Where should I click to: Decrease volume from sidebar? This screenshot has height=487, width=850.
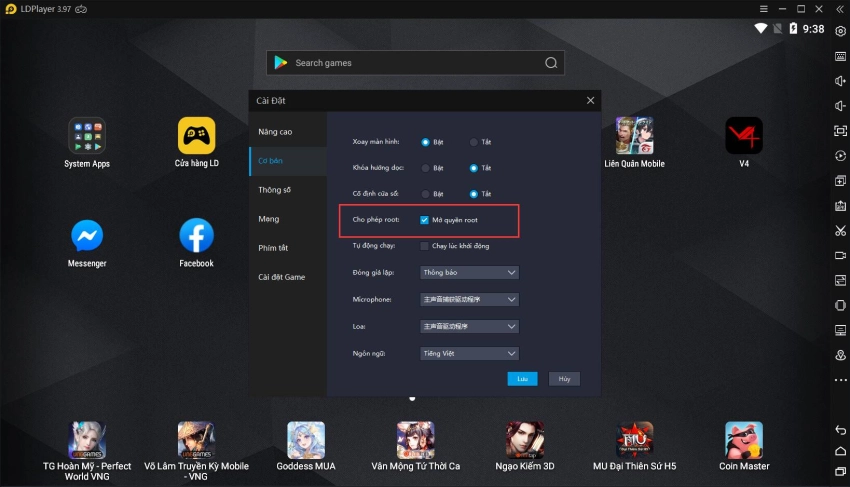840,106
